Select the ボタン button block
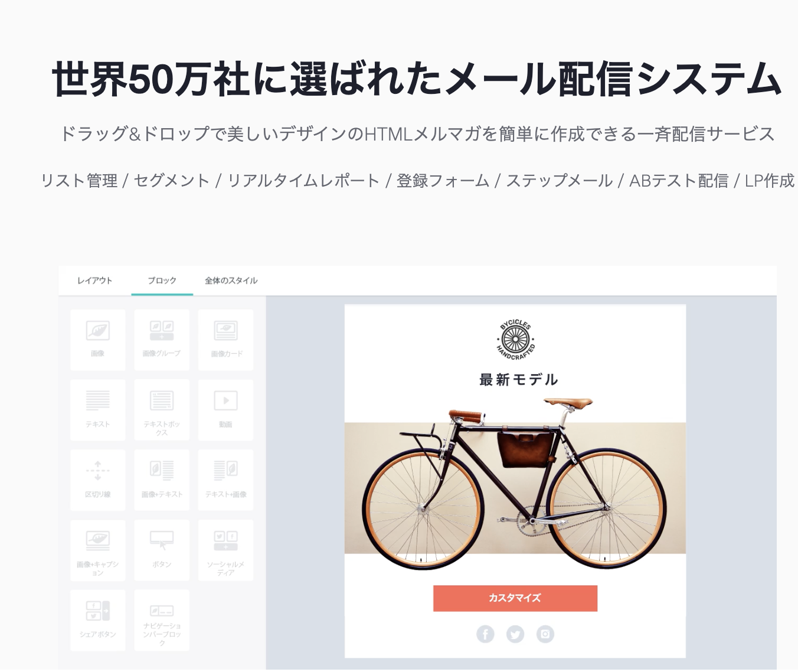This screenshot has width=798, height=672. [x=162, y=550]
